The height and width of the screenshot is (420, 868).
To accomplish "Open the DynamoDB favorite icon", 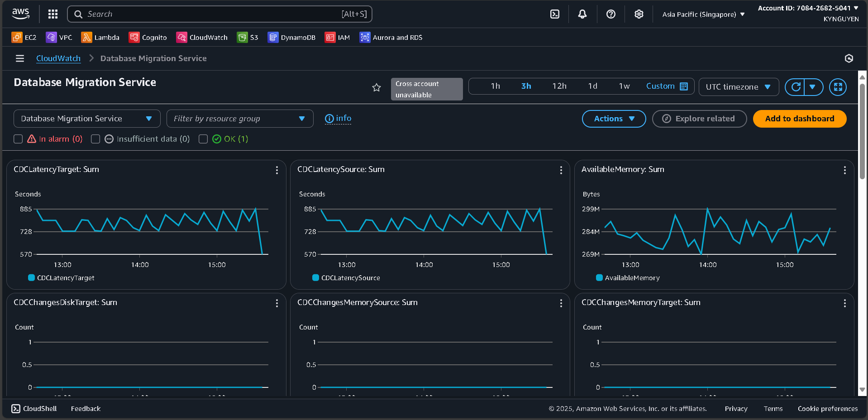I will (x=273, y=37).
